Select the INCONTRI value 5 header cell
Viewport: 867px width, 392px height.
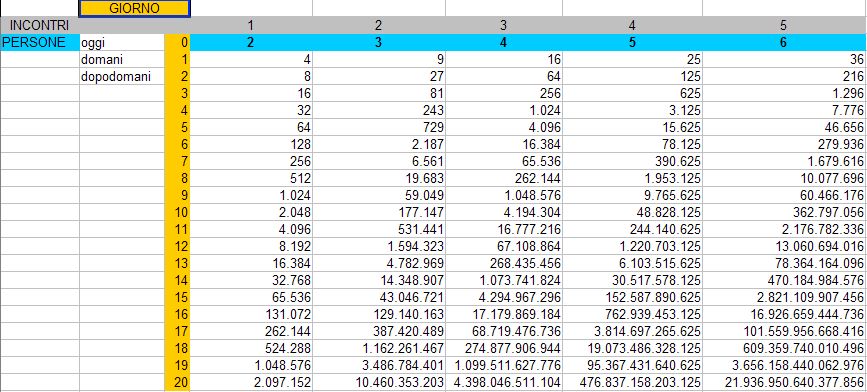pos(784,25)
